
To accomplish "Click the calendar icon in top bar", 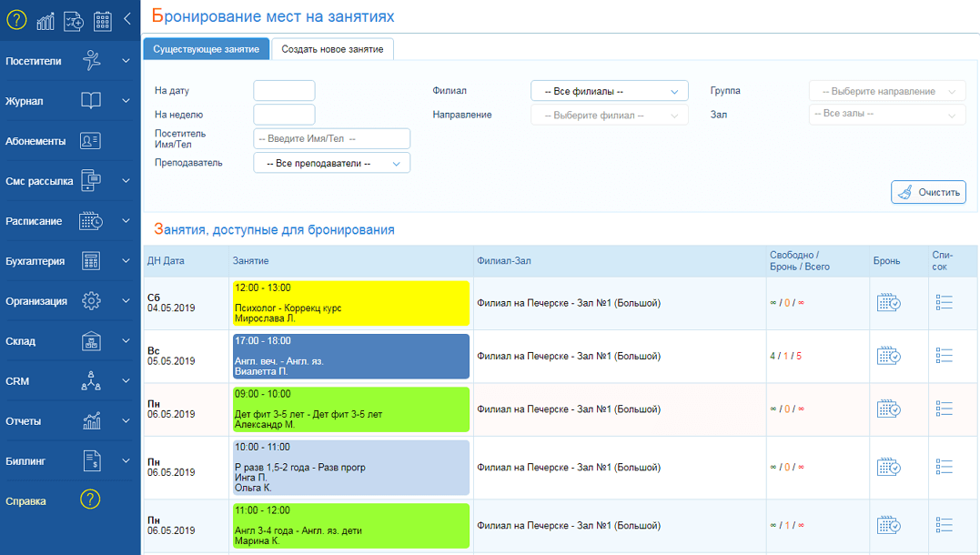I will [103, 21].
